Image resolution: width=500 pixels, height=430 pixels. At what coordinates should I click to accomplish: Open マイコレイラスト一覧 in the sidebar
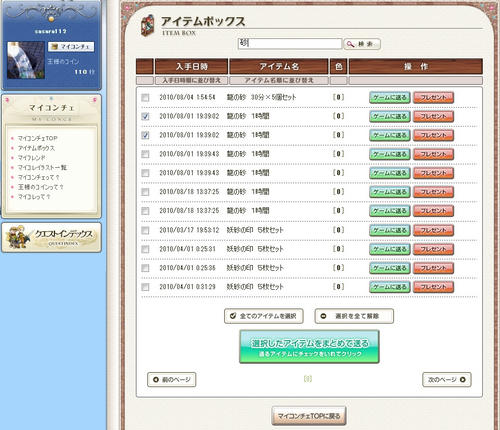pyautogui.click(x=42, y=167)
